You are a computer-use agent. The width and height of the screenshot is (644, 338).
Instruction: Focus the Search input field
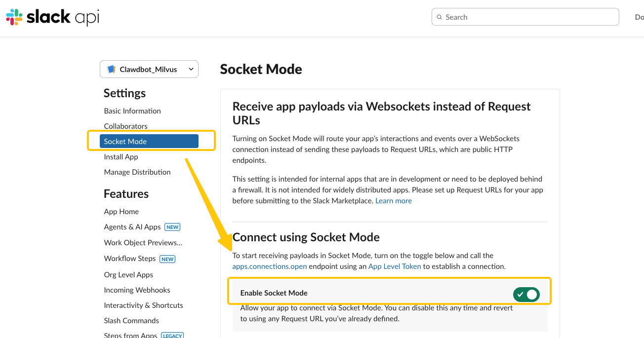click(528, 17)
